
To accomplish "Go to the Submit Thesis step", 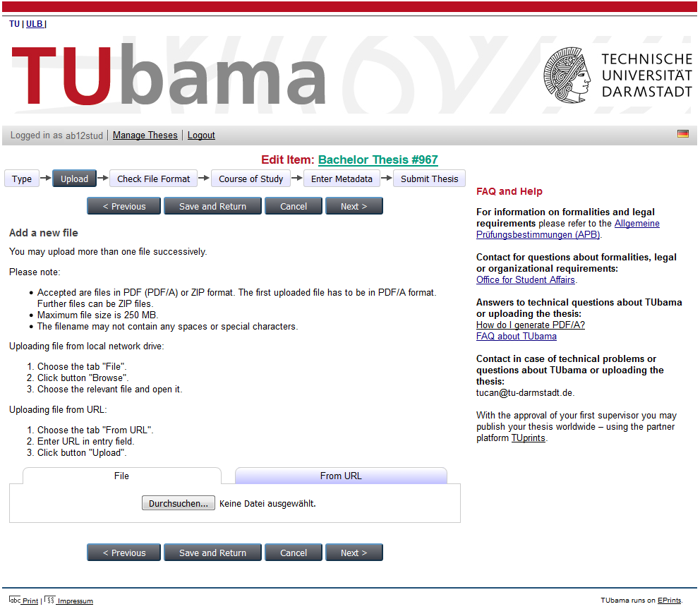I will tap(430, 179).
